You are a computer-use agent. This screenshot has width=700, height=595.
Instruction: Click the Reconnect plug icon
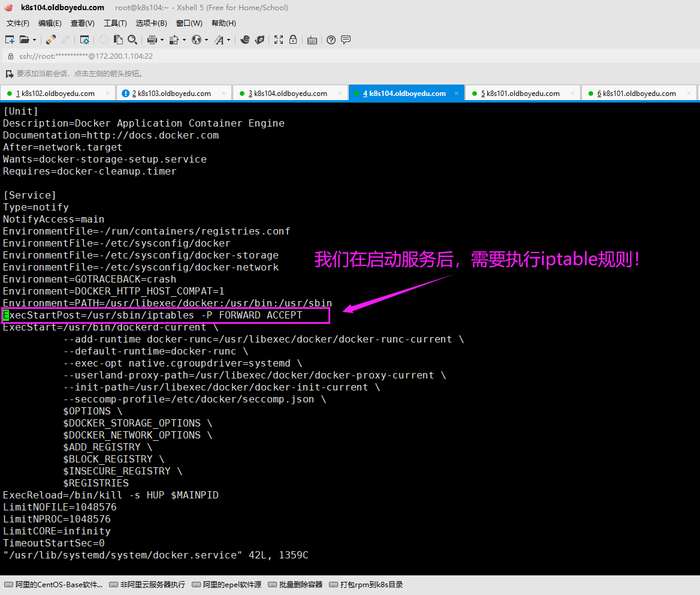pos(51,40)
